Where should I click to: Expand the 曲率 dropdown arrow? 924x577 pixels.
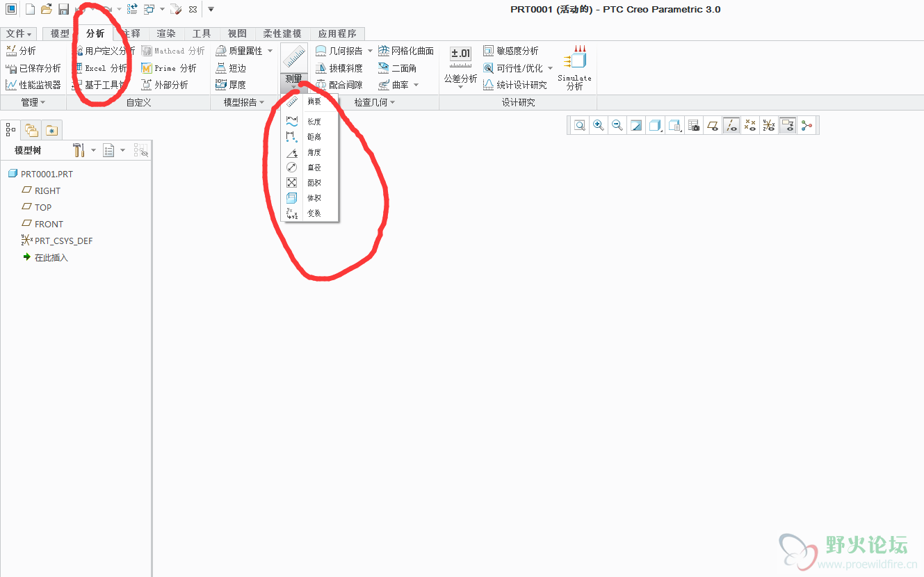416,85
